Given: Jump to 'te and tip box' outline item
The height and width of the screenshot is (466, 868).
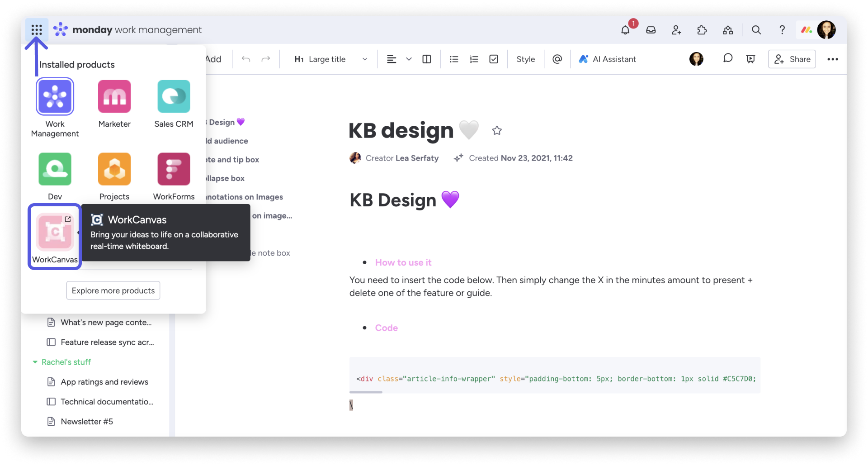Looking at the screenshot, I should click(232, 160).
